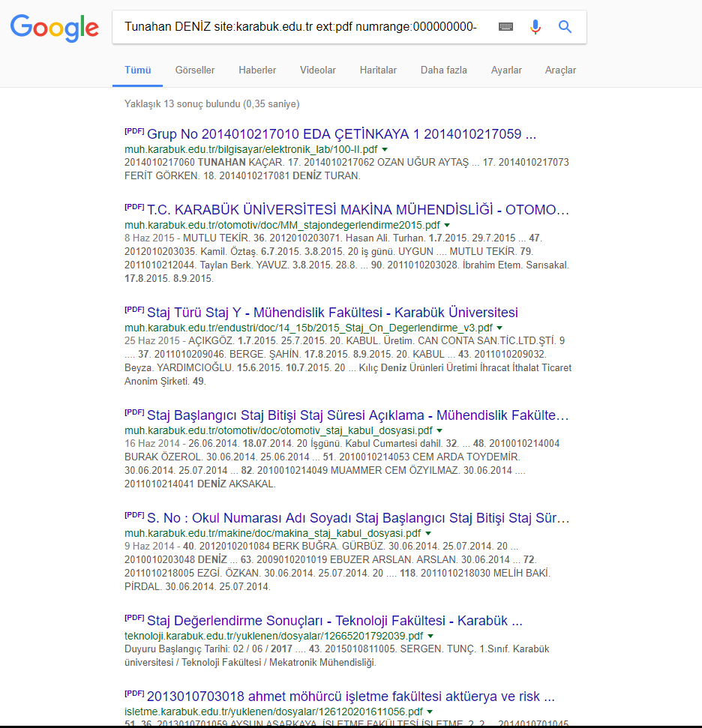
Task: Switch to the Görseller tab
Action: (x=195, y=70)
